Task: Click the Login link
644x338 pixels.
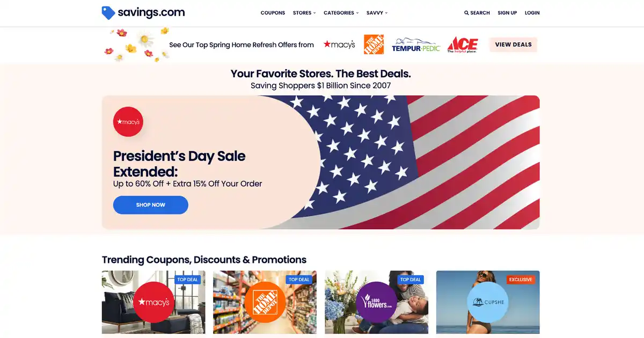Action: click(532, 13)
